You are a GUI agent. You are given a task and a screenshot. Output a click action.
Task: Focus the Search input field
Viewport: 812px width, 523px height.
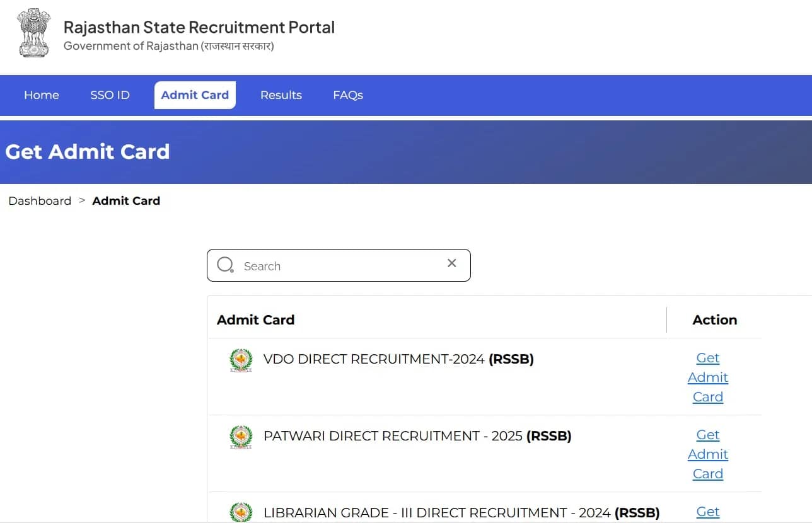pos(340,266)
